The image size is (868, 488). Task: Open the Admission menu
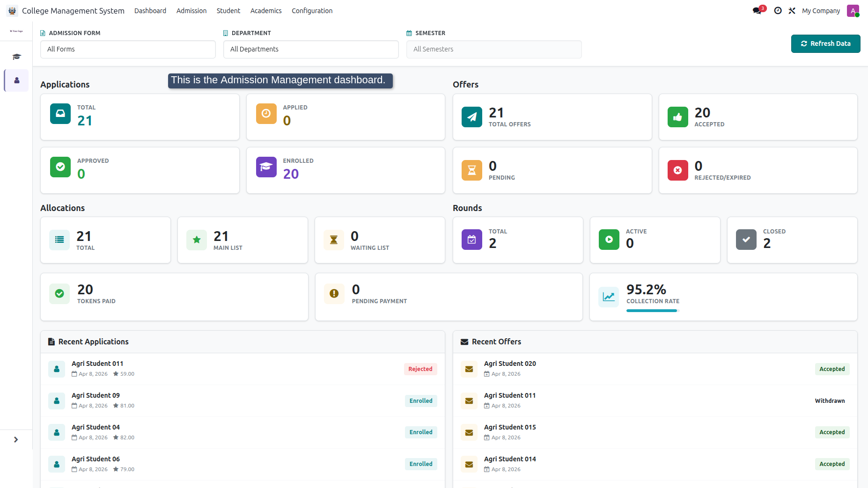pyautogui.click(x=191, y=11)
